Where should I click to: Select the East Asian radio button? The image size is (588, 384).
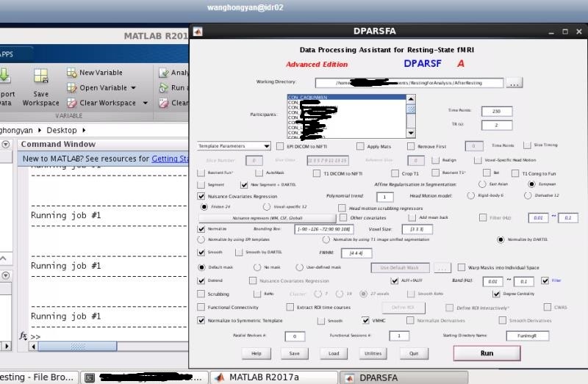(x=482, y=184)
